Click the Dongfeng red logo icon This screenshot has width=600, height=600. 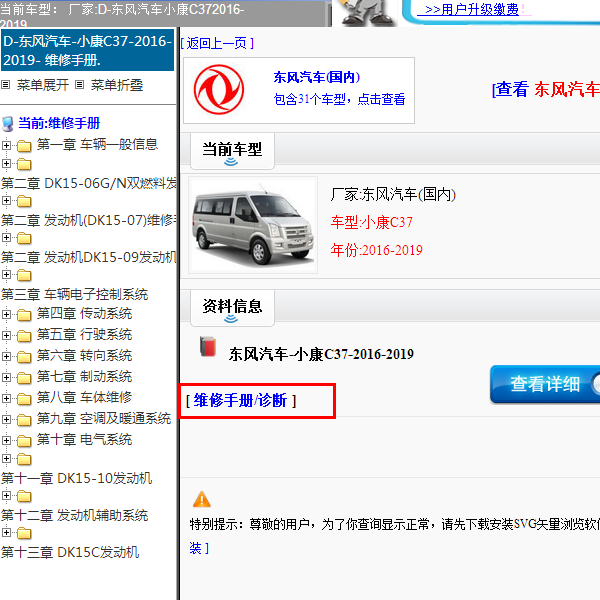(x=219, y=90)
